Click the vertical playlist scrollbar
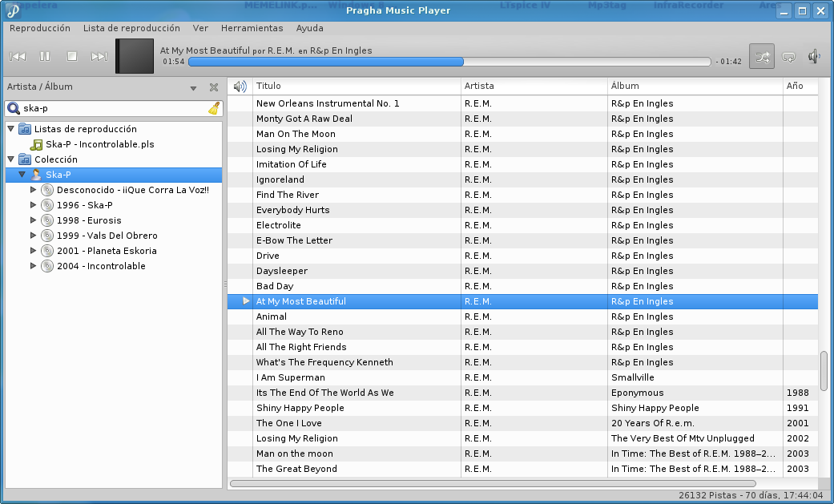This screenshot has width=834, height=504. (x=824, y=371)
